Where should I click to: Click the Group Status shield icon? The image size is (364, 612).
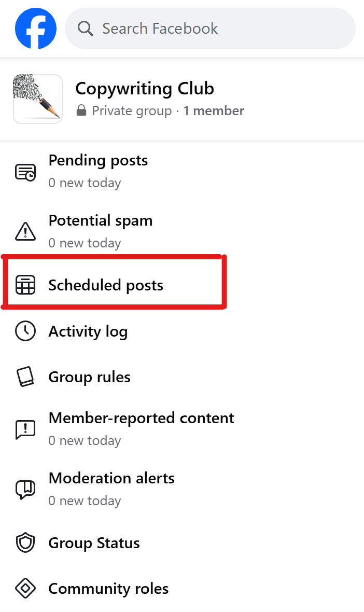point(25,543)
